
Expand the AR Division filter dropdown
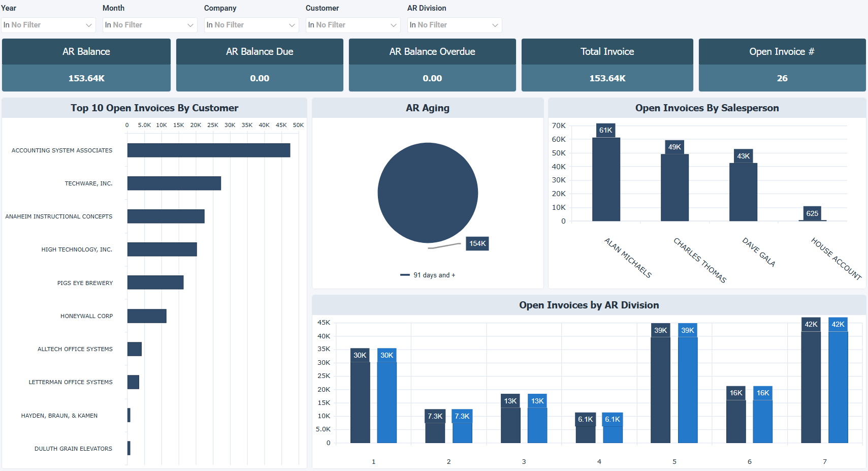coord(455,25)
